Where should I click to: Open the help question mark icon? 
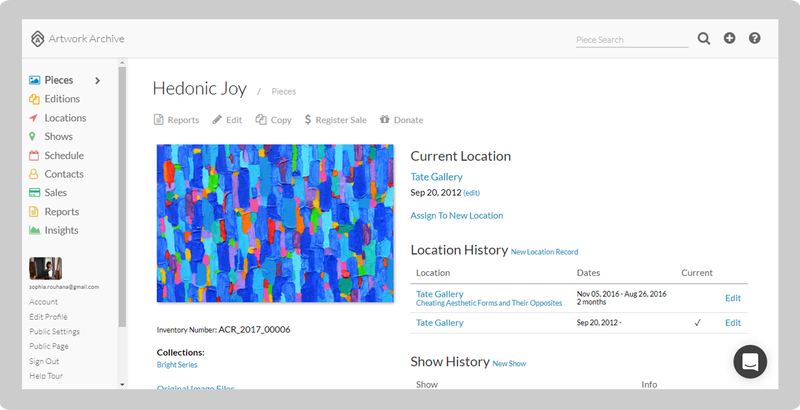tap(755, 39)
